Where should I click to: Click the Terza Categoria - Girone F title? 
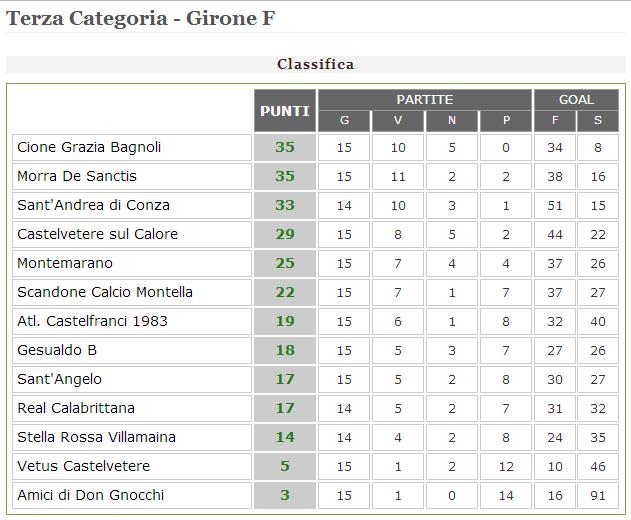(140, 19)
